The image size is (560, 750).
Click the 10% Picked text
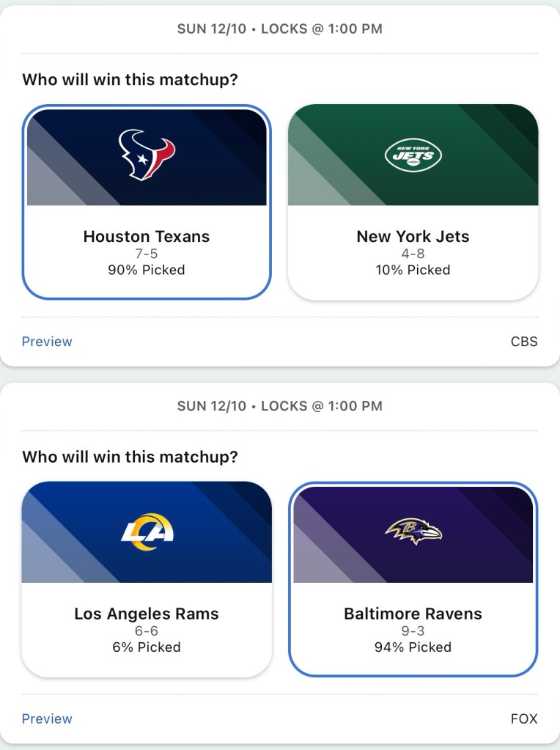[413, 270]
